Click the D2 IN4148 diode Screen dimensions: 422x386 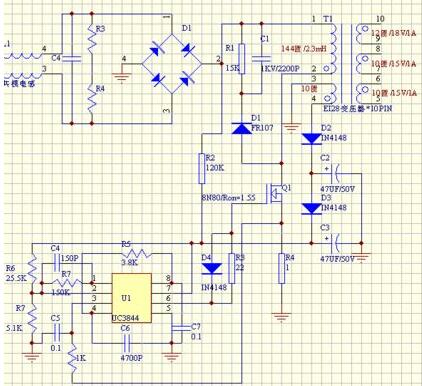[x=311, y=139]
